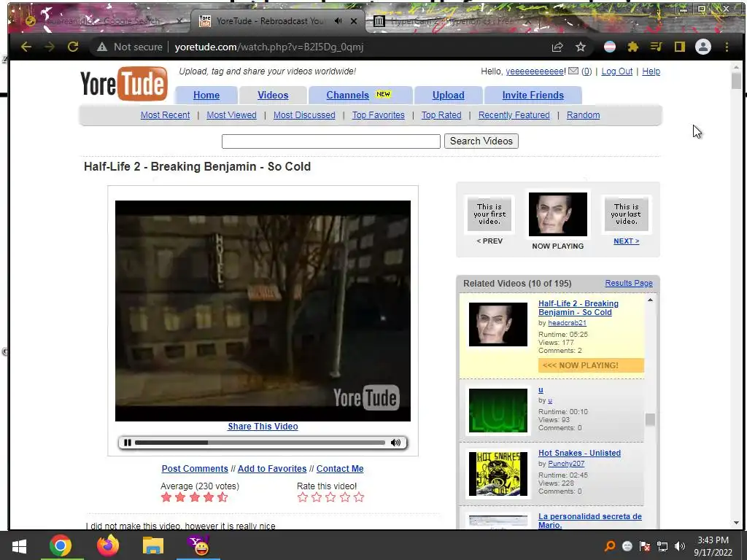The height and width of the screenshot is (560, 747).
Task: Switch to the HyperCam 2 browser tab
Action: [452, 21]
